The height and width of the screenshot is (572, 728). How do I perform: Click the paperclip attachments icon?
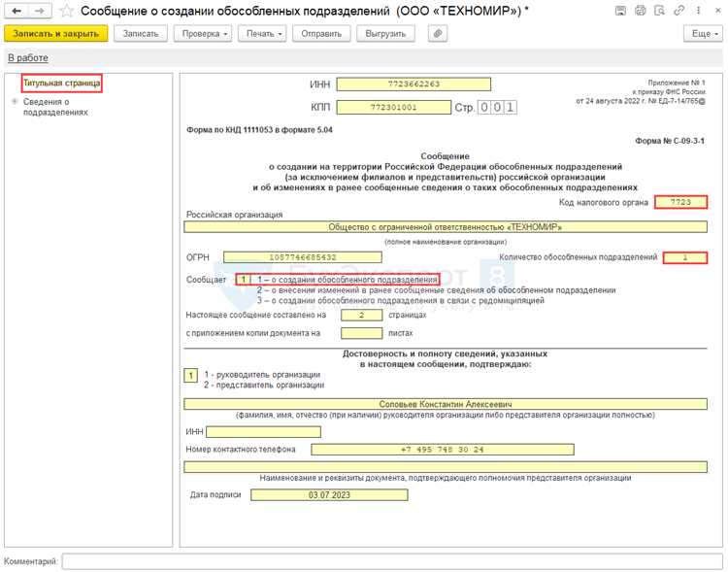(x=438, y=33)
